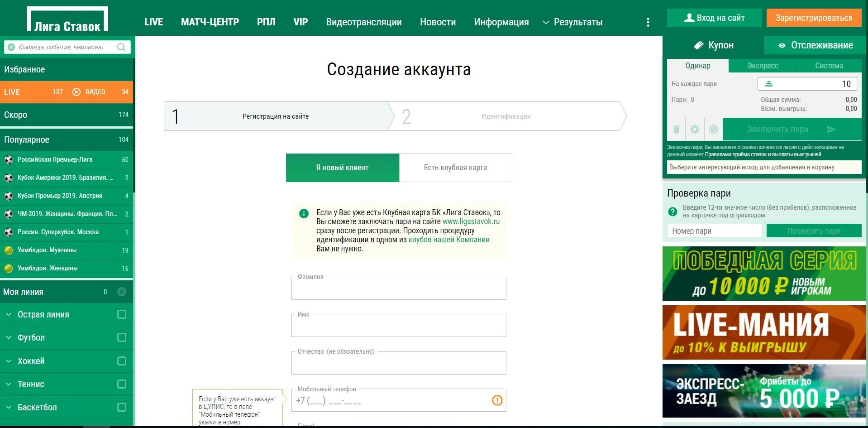Click the soccer ball icon beside Кубок Америки 2019
Viewport: 868px width, 428px height.
click(x=9, y=178)
